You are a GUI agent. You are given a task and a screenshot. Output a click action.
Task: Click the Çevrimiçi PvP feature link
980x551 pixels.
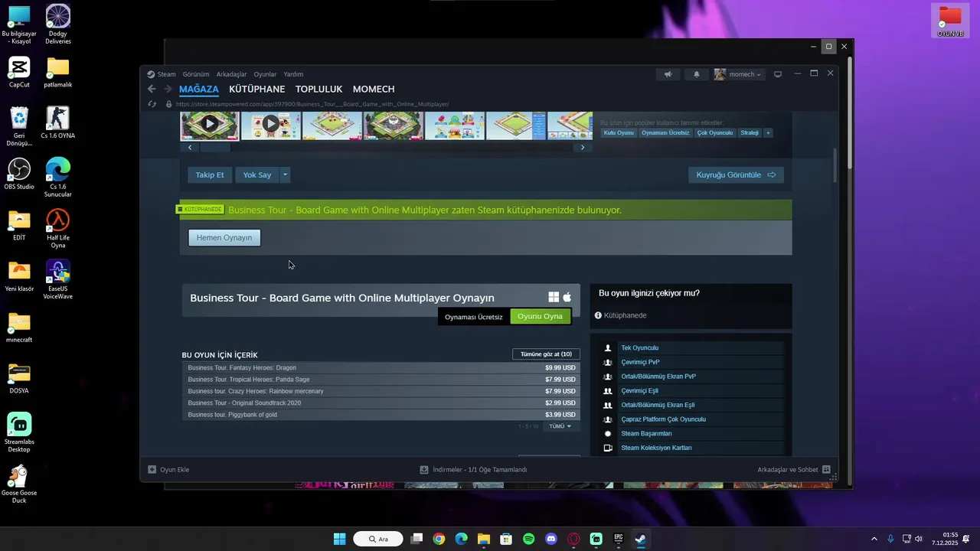click(640, 362)
